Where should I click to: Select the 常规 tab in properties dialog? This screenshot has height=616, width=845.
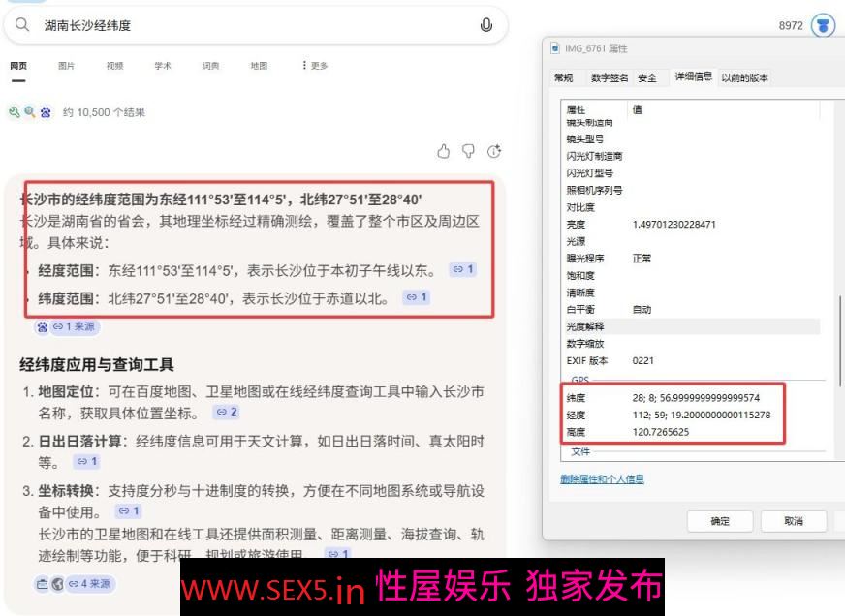coord(563,77)
